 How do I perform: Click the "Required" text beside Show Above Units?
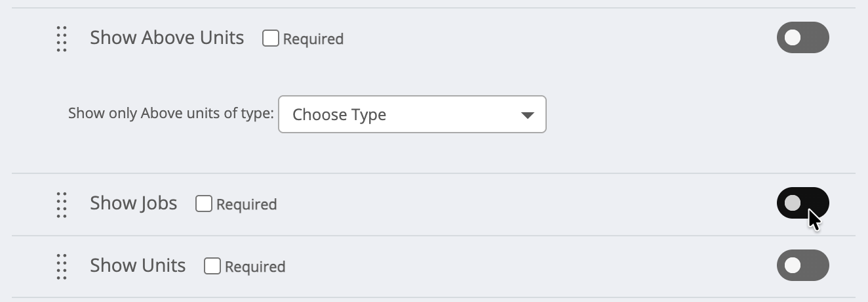(x=313, y=39)
